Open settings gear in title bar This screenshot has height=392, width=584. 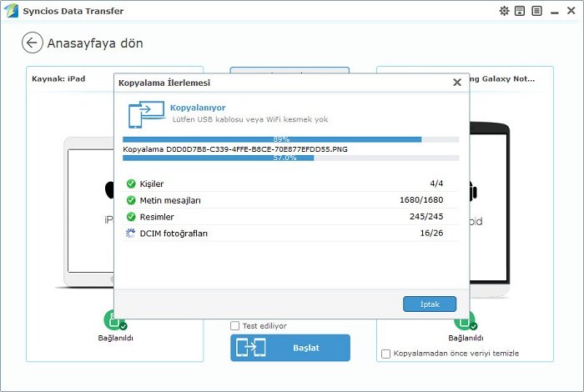coord(504,11)
